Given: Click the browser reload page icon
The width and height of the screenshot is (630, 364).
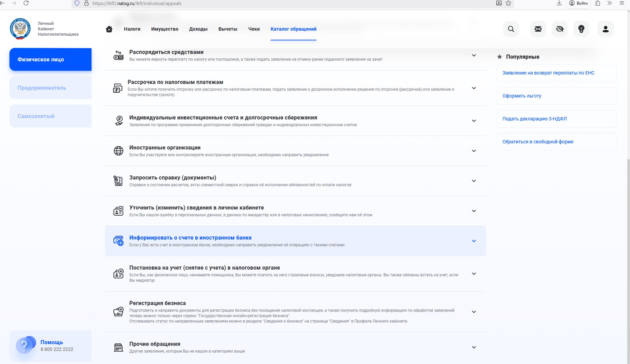Looking at the screenshot, I should (x=26, y=3).
